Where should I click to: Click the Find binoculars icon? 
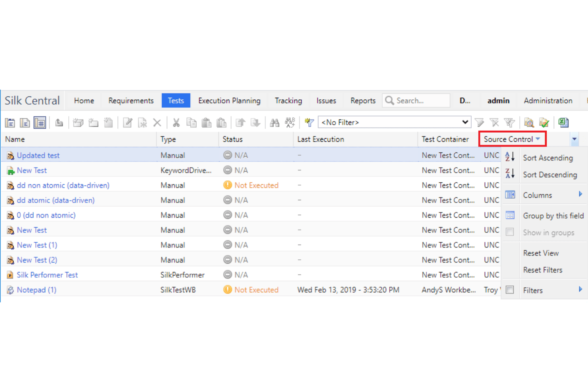(x=275, y=123)
